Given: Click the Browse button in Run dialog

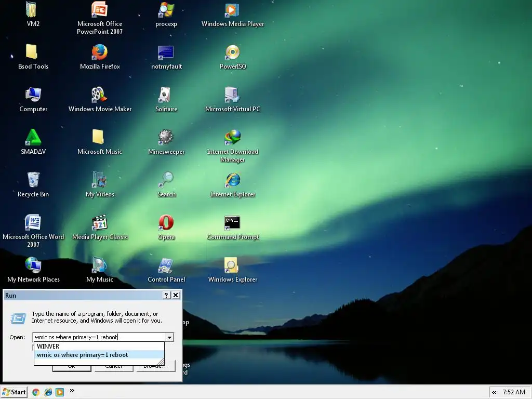Looking at the screenshot, I should (x=156, y=368).
